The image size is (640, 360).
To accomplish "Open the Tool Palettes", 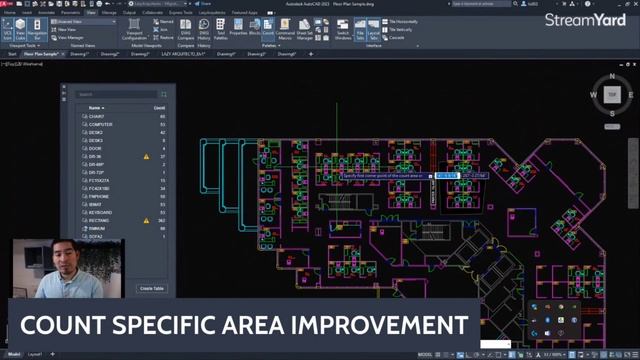I will (x=220, y=29).
